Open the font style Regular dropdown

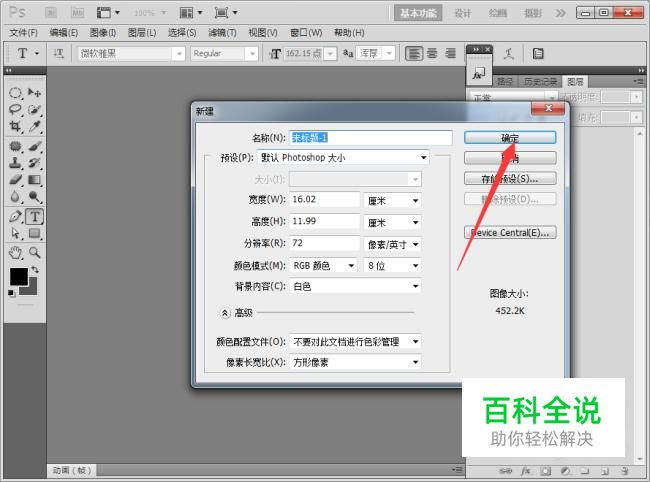[x=252, y=54]
